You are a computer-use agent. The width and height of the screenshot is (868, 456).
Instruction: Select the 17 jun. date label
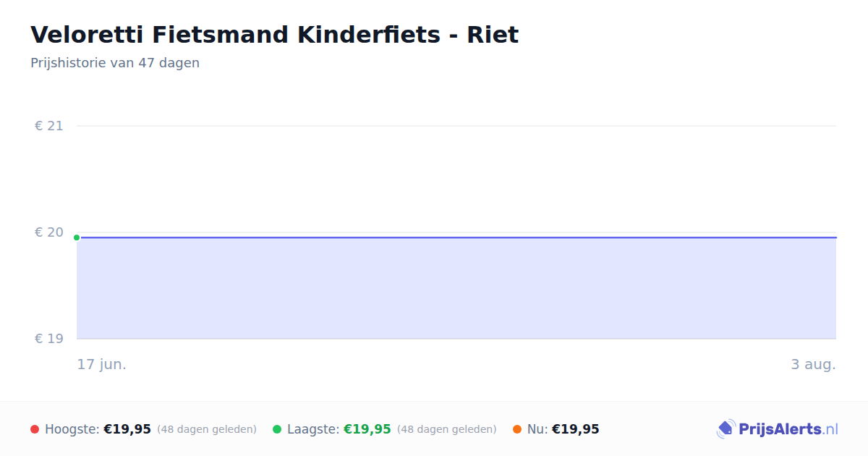(x=102, y=365)
